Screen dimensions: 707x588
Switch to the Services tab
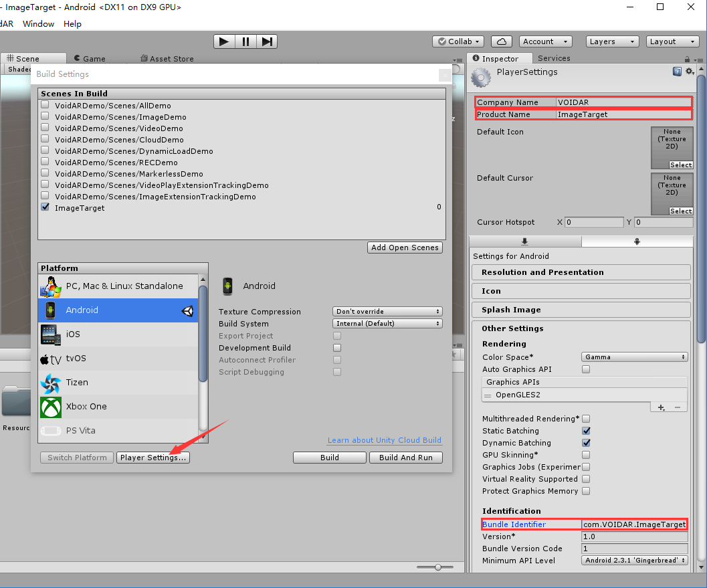[554, 58]
